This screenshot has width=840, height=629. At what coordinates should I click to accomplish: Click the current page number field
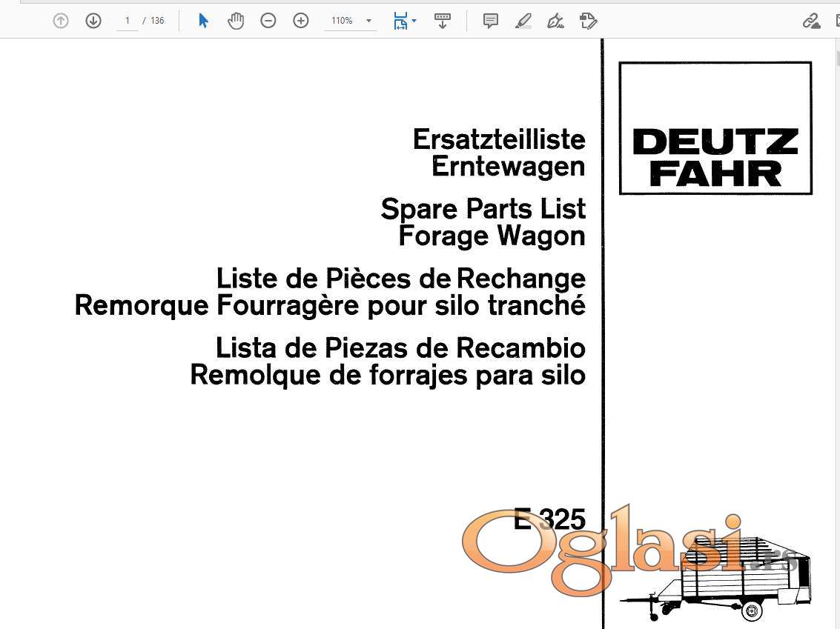pos(128,21)
